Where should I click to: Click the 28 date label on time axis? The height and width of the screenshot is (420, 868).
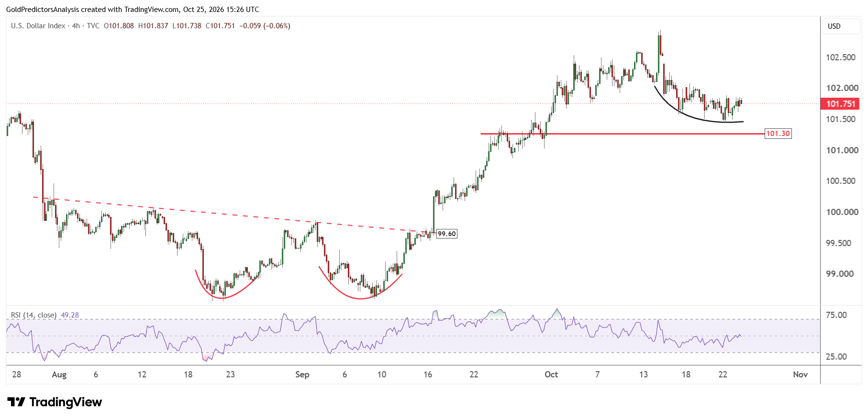[x=17, y=375]
